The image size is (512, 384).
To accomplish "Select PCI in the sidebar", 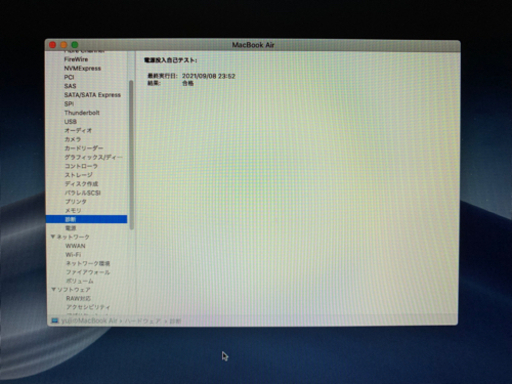I will coord(69,77).
